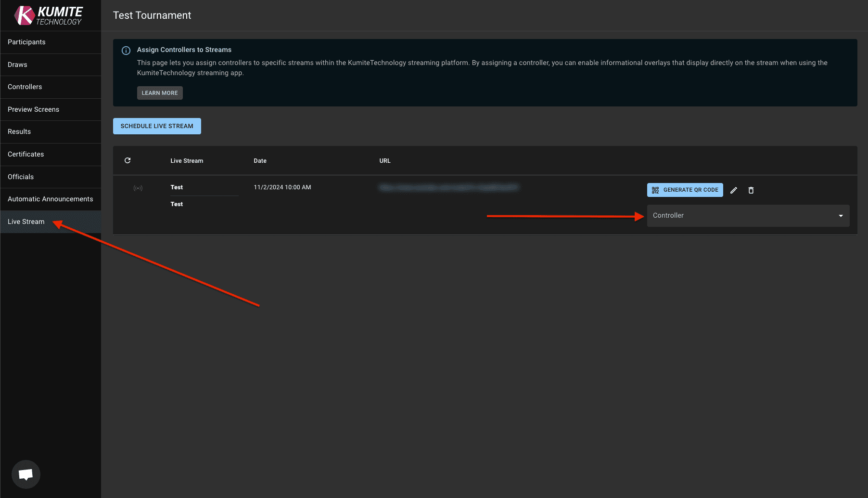
Task: Open the Controllers page from the sidebar
Action: [x=25, y=87]
